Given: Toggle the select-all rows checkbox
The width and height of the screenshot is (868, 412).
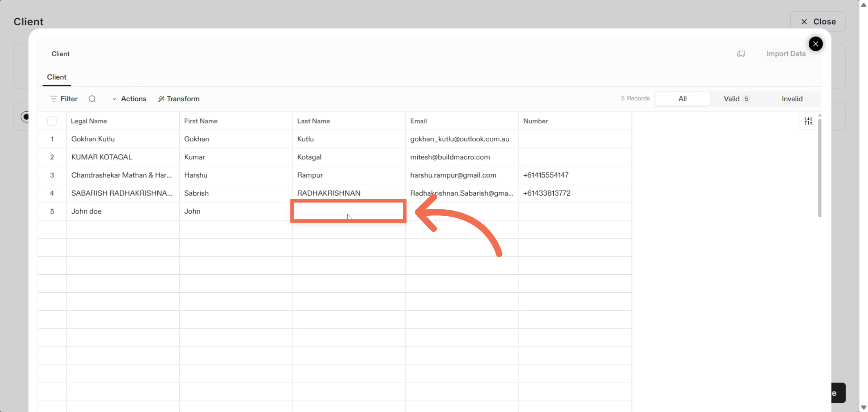Looking at the screenshot, I should point(52,121).
